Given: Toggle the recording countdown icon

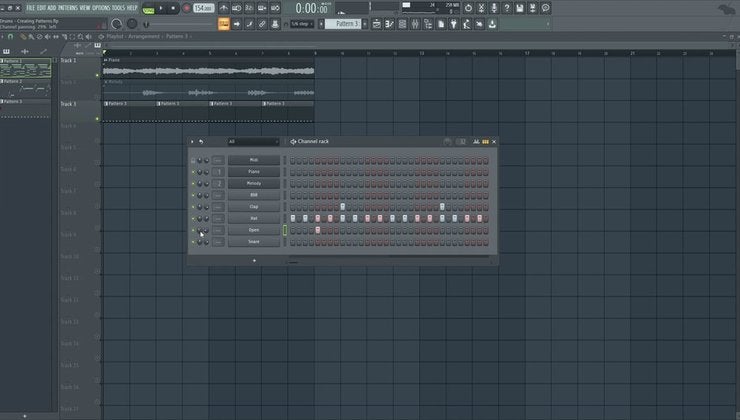Looking at the screenshot, I should pos(249,8).
